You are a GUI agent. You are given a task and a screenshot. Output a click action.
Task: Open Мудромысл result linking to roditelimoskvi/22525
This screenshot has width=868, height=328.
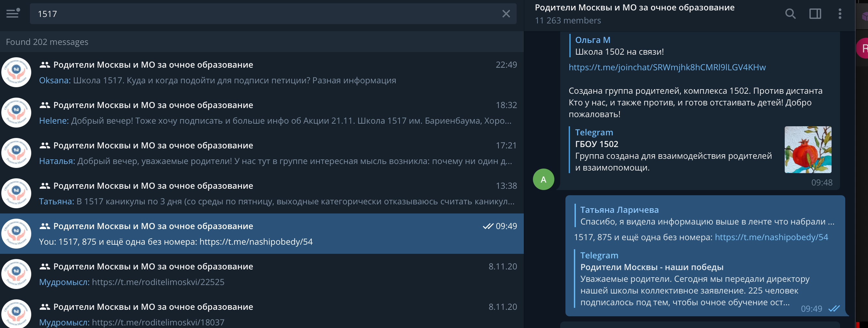pos(262,274)
